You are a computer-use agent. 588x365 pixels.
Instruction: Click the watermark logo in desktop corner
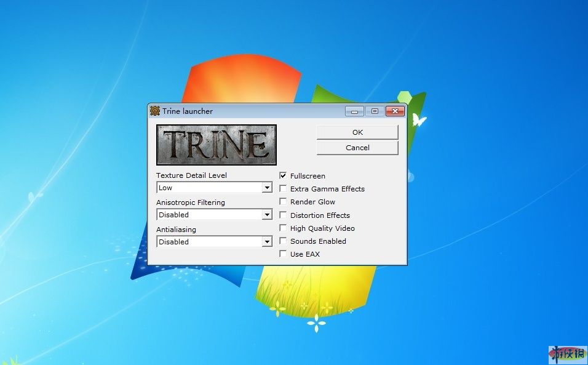click(x=568, y=354)
